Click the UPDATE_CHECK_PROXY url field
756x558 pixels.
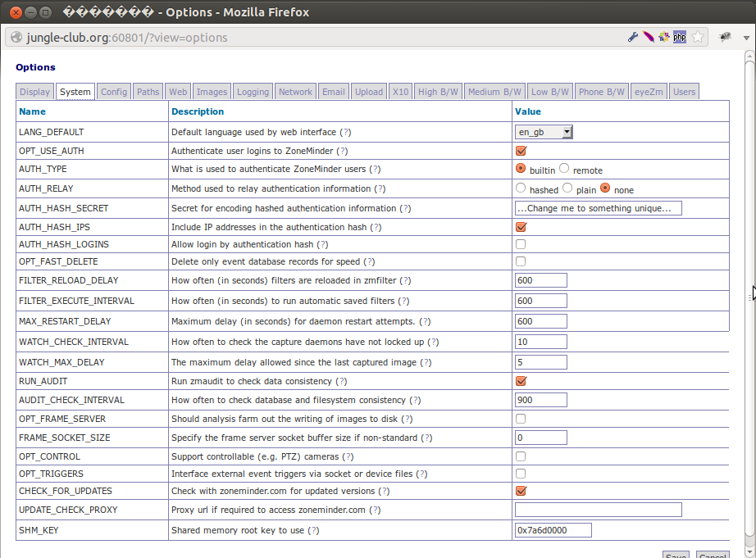coord(599,510)
